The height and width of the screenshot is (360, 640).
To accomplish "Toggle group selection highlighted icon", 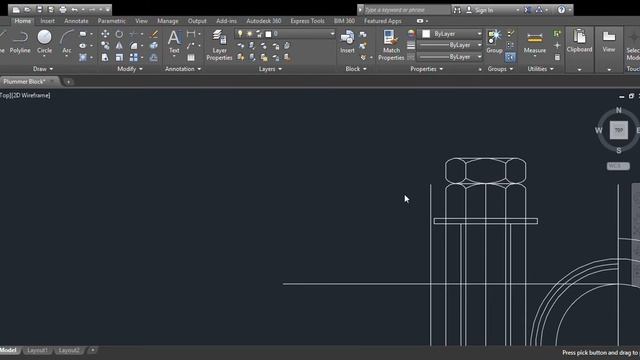I will tap(510, 57).
